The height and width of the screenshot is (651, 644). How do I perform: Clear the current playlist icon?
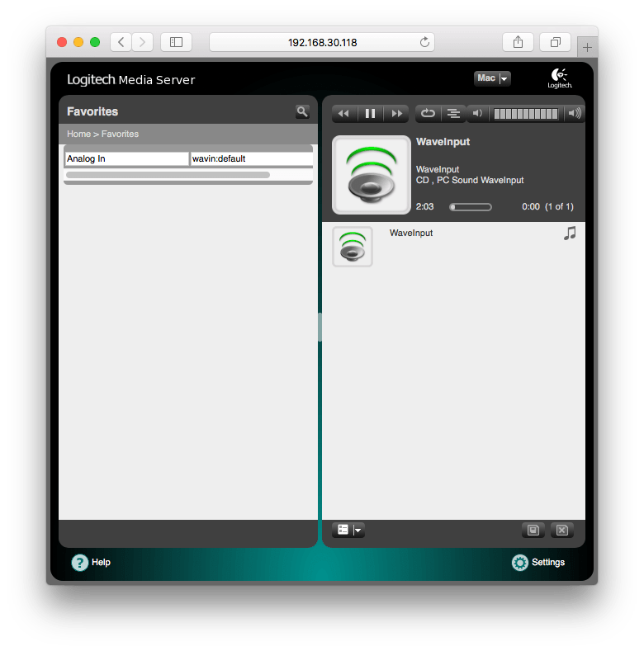[x=562, y=530]
